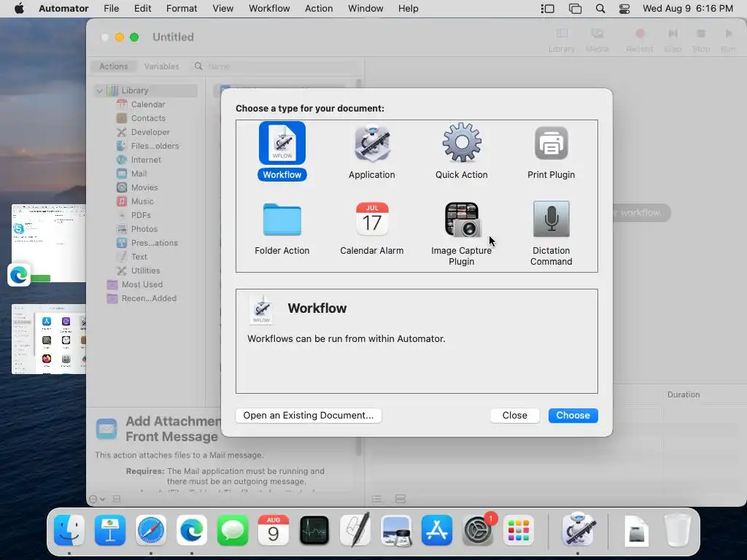Open System Preferences in the Dock
Screen dimensions: 747x560
[478, 531]
